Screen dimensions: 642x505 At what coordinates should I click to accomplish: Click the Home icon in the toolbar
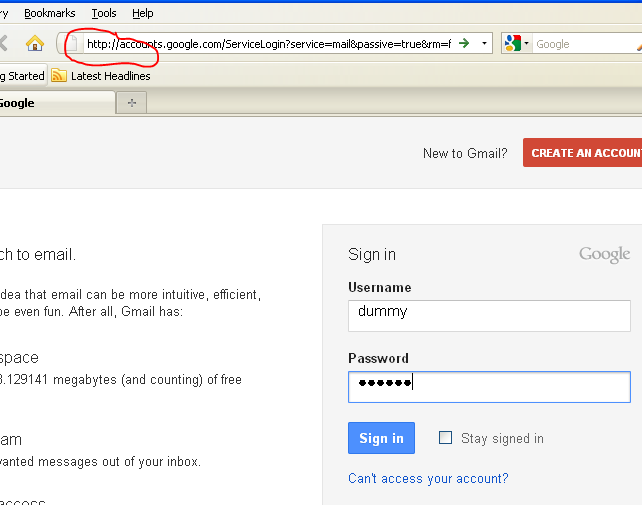point(35,43)
